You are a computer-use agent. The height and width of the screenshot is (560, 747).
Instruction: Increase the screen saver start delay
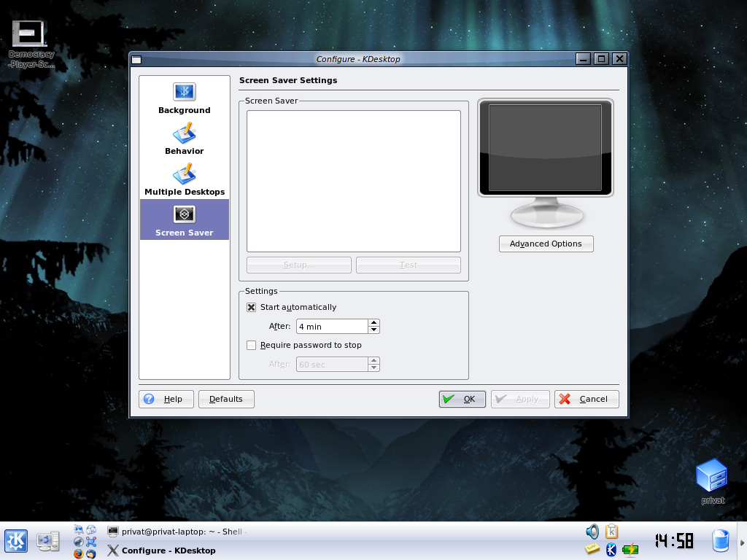[x=374, y=323]
